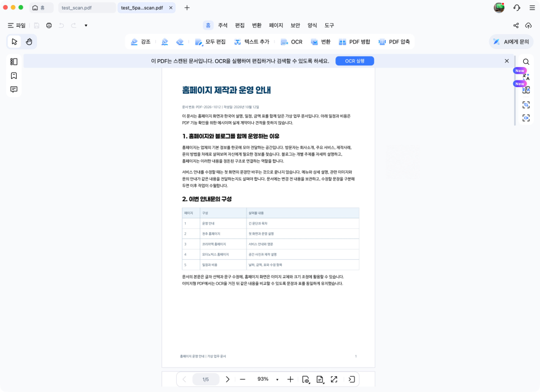This screenshot has width=540, height=392.
Task: Go to the 홈 home tab
Action: (x=41, y=8)
